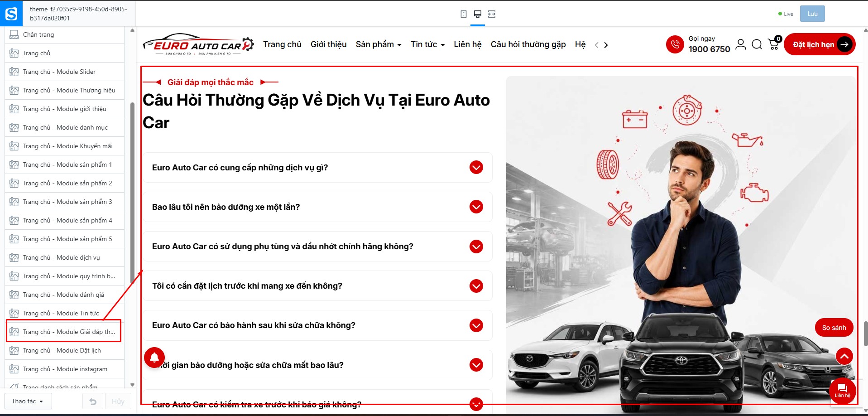Open Liên hệ navigation item
Screen dimensions: 868x416
click(468, 44)
